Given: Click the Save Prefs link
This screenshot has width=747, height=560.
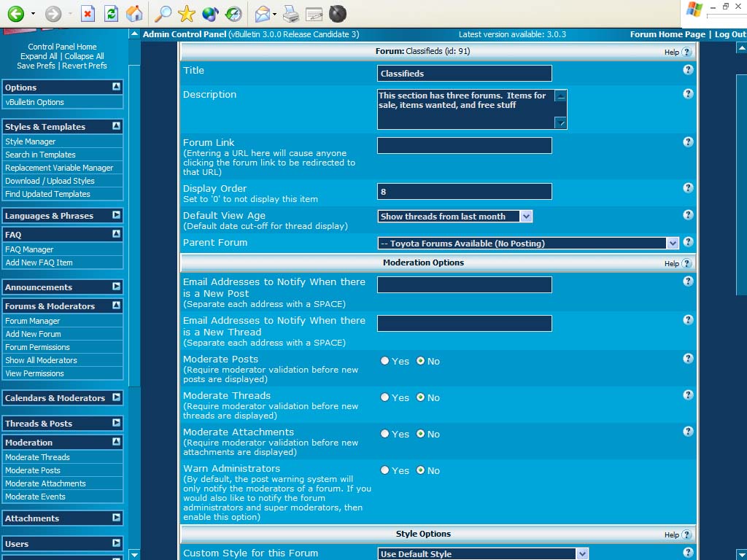Looking at the screenshot, I should click(x=36, y=66).
